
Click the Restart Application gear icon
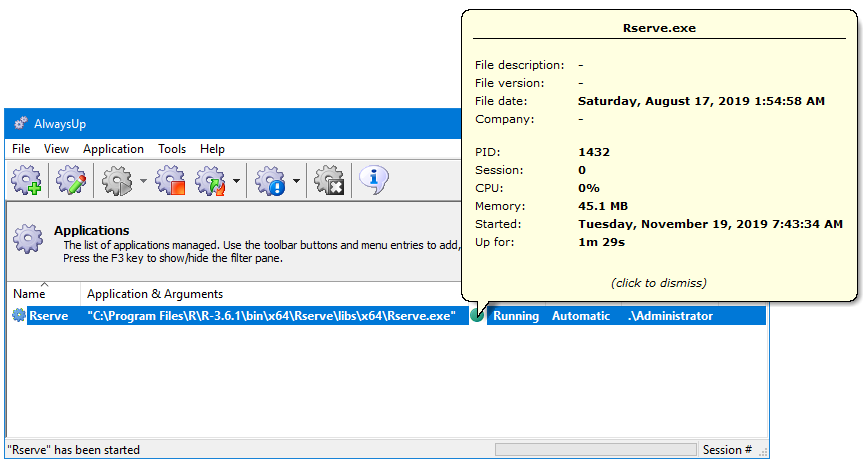[210, 180]
